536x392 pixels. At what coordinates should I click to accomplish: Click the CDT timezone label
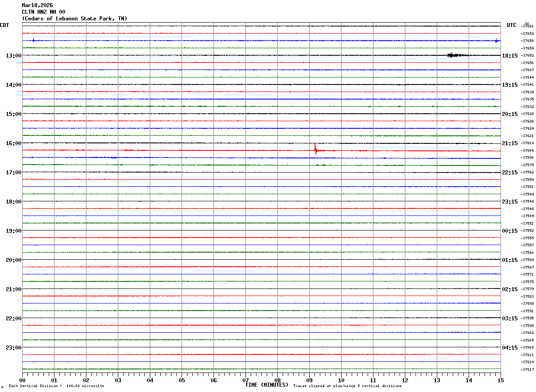(x=4, y=25)
